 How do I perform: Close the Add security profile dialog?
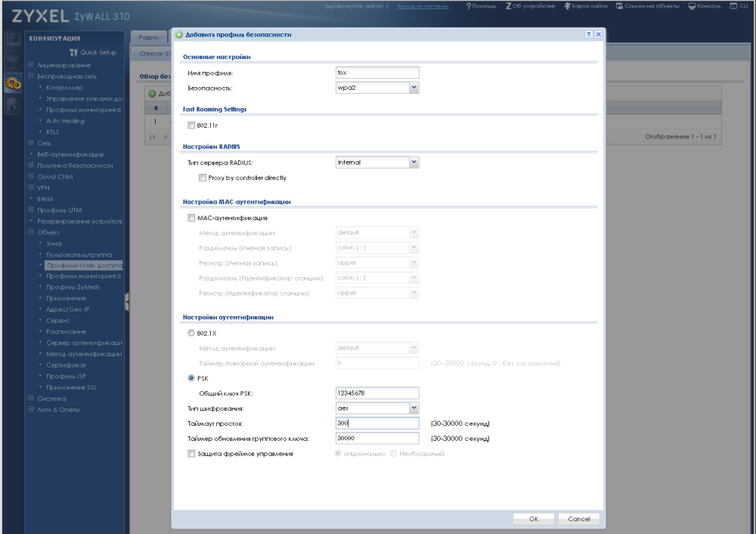(598, 34)
